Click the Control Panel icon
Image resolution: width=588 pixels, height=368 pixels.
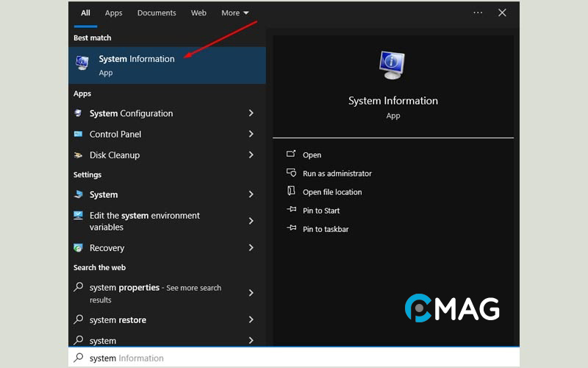pos(79,134)
